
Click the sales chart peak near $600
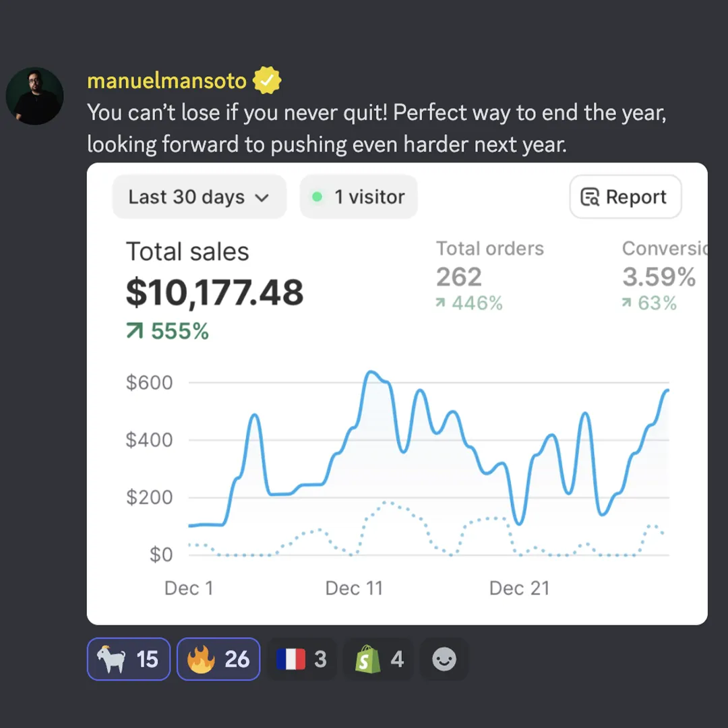(371, 372)
